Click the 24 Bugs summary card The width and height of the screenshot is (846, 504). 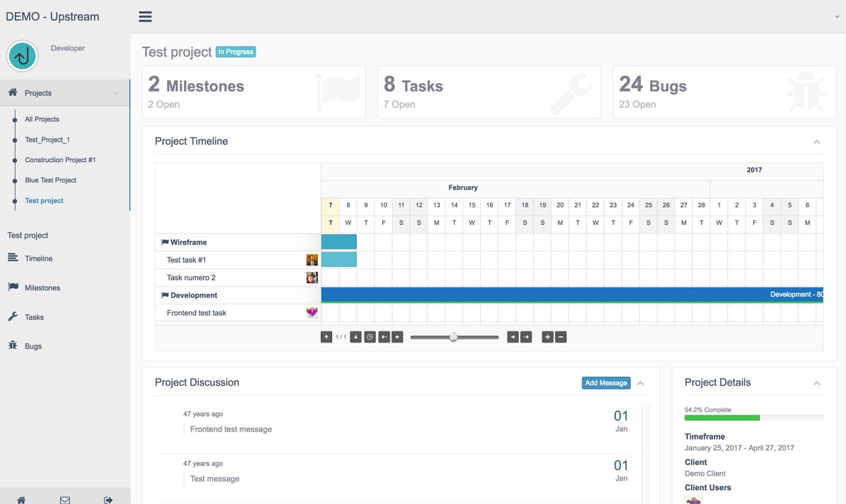pyautogui.click(x=725, y=92)
